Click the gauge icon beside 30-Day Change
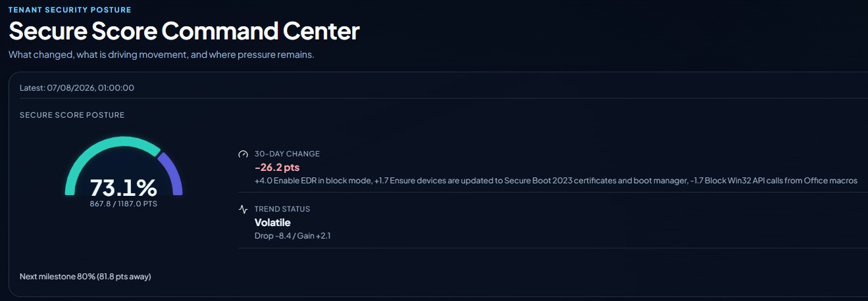868x301 pixels. click(x=243, y=154)
